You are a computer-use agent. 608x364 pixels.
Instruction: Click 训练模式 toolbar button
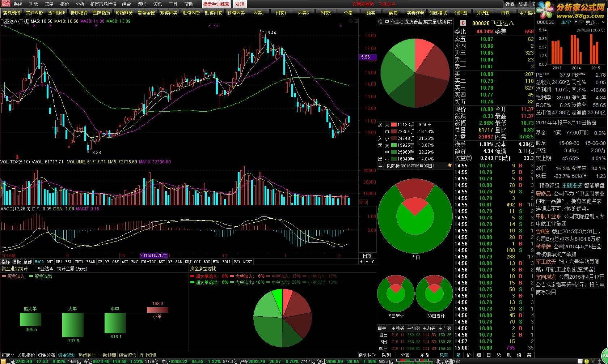click(x=438, y=13)
